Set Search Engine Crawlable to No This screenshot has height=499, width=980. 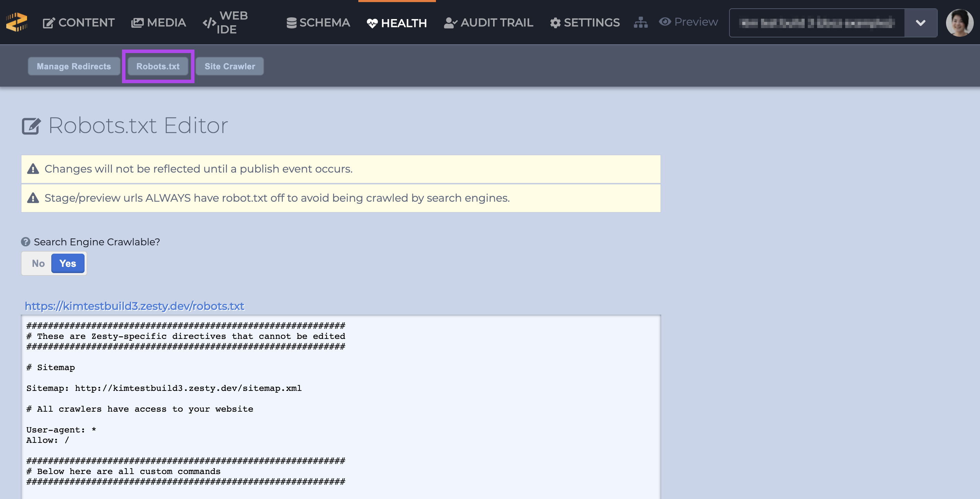(x=38, y=263)
